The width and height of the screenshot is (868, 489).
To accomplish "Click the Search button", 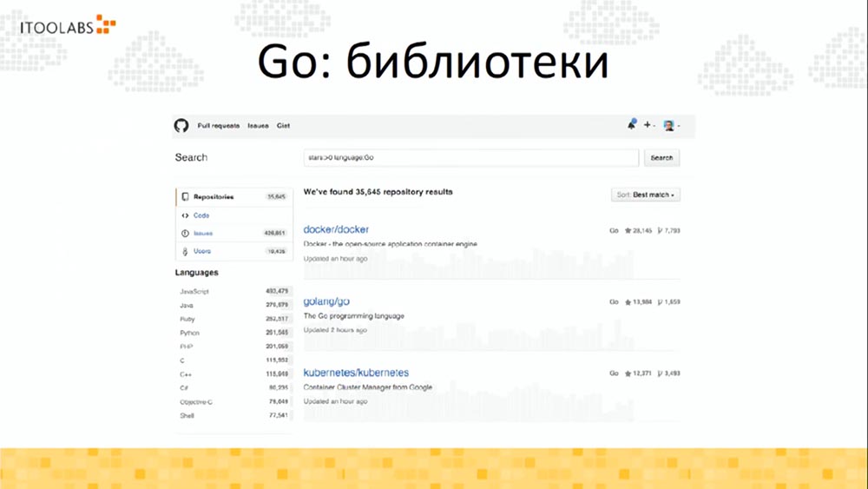I will [661, 158].
